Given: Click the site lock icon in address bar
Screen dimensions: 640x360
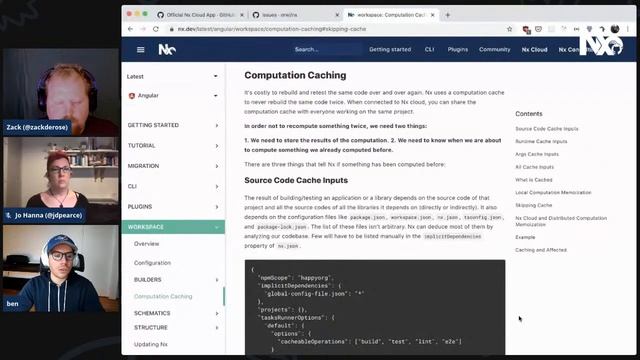Looking at the screenshot, I should pos(172,29).
